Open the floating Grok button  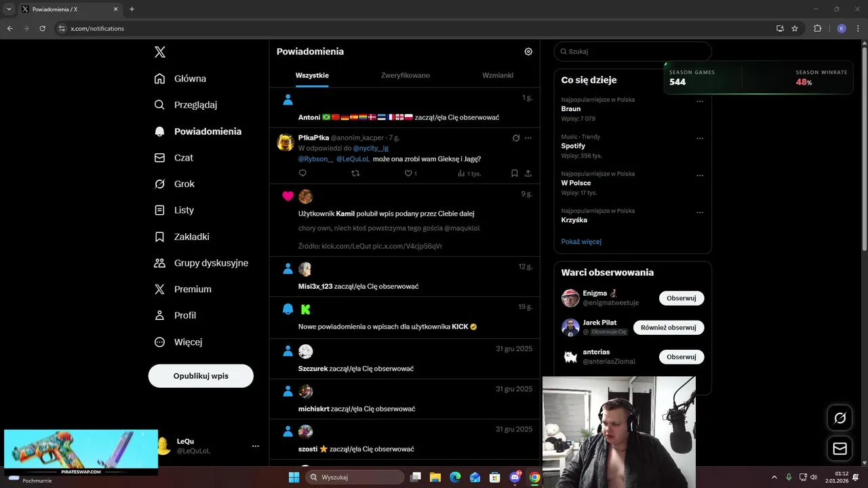(840, 418)
